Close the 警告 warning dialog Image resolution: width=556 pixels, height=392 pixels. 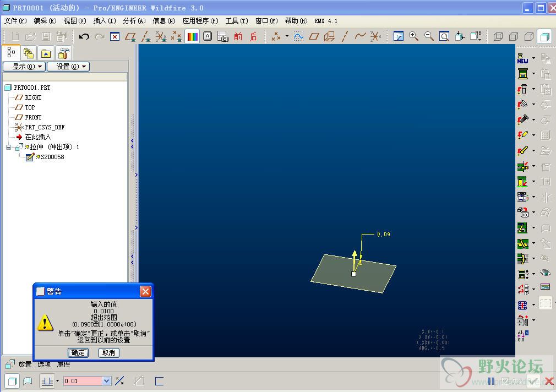(146, 292)
